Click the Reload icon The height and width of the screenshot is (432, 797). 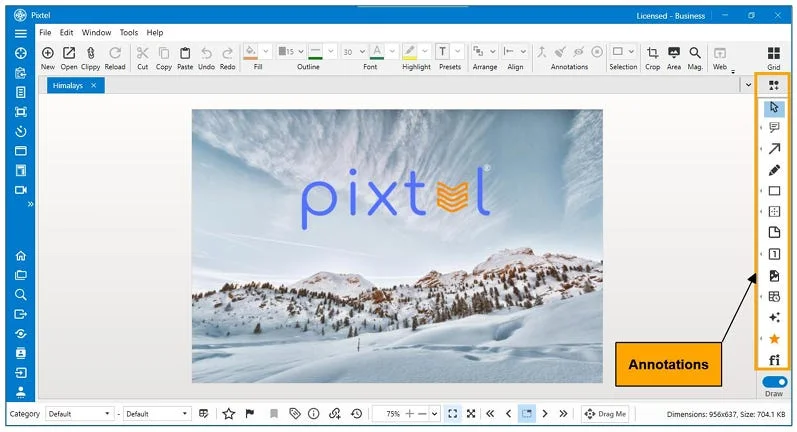pyautogui.click(x=115, y=53)
